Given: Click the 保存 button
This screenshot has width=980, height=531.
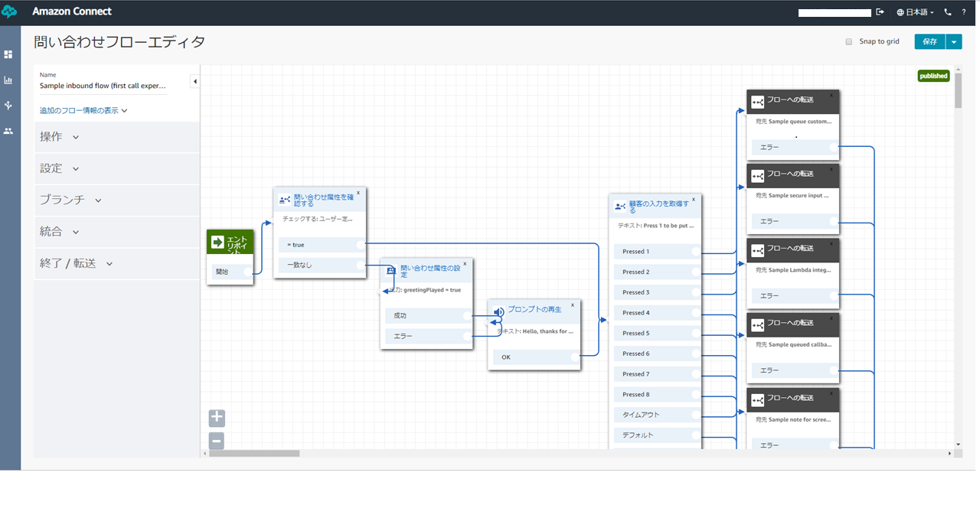Looking at the screenshot, I should [929, 42].
